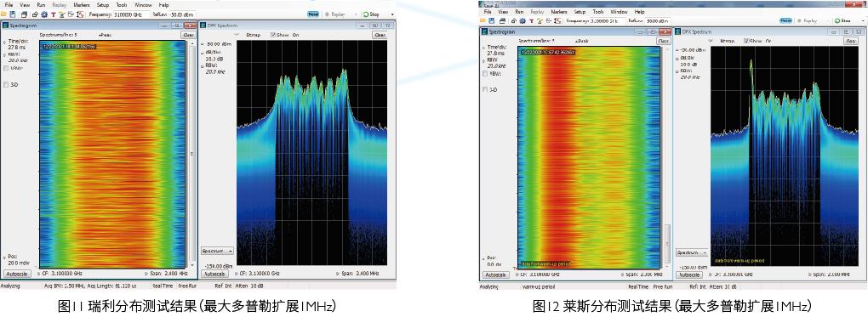Toggle the Show checkbox in 图12 DPX Spectrum
The image size is (868, 317).
tap(747, 41)
